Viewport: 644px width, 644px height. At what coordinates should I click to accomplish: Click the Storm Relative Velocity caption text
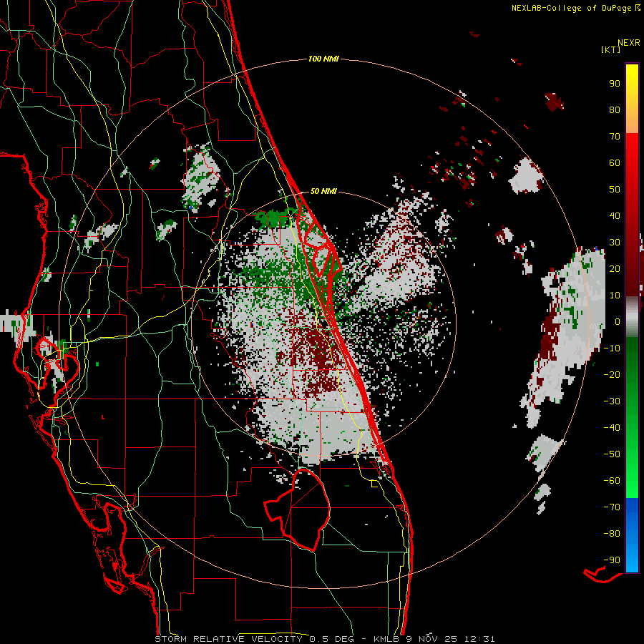[x=324, y=639]
